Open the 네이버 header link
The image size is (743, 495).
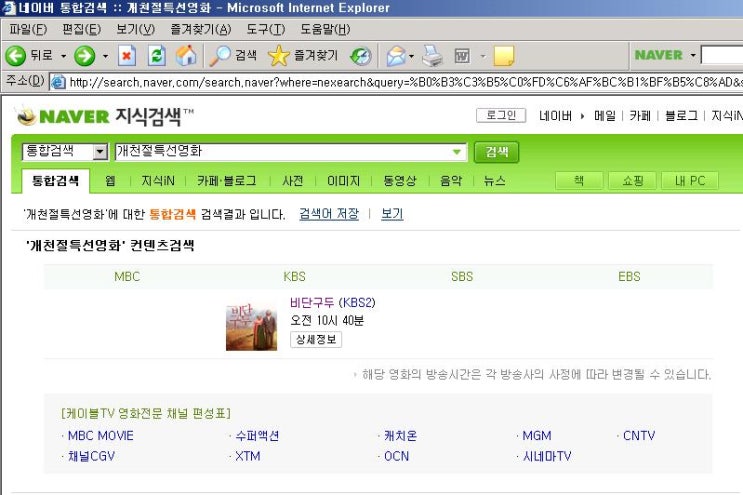click(x=555, y=116)
